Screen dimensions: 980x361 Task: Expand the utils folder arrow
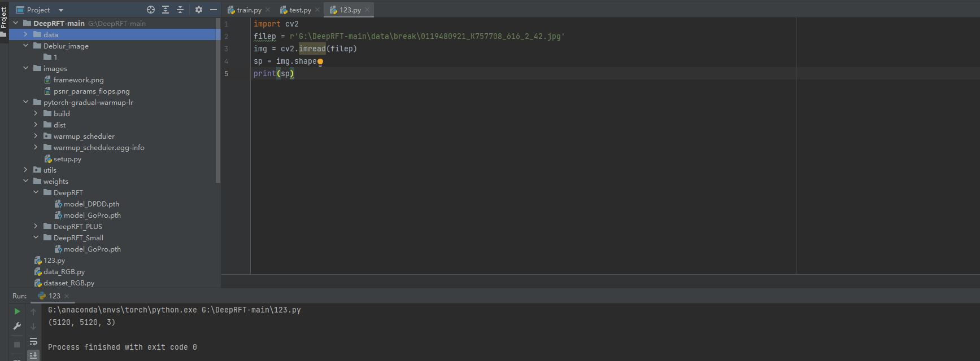coord(25,170)
